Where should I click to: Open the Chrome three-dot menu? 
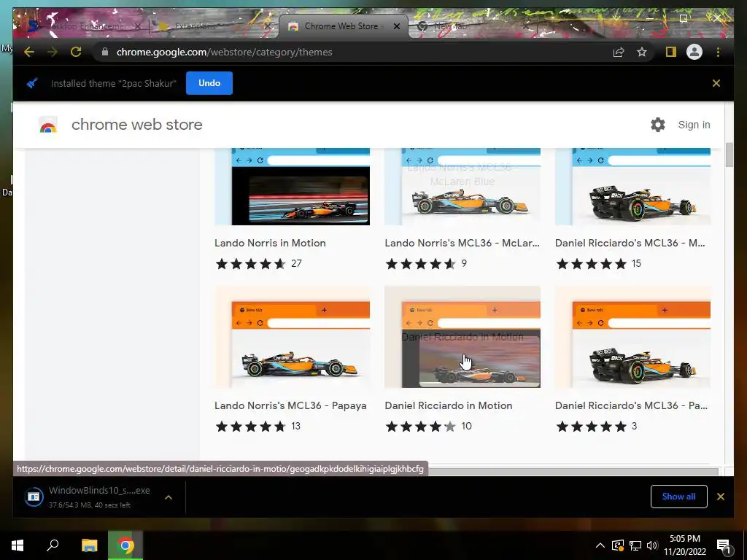[x=718, y=52]
